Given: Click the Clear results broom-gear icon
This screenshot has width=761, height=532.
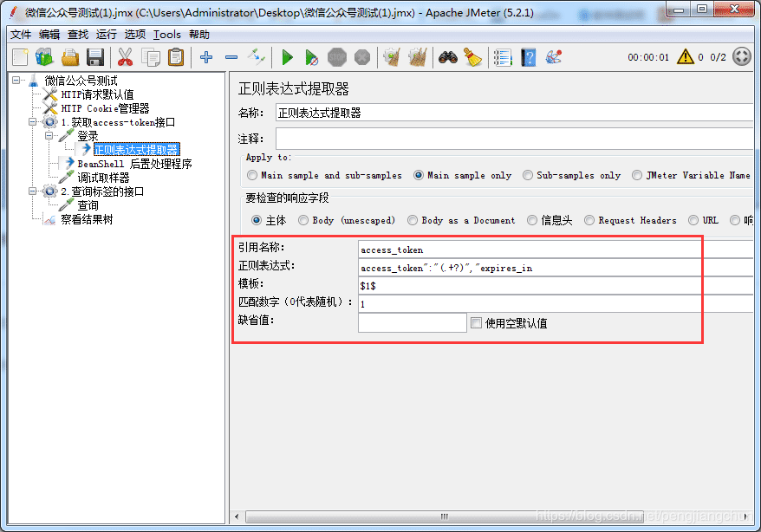Looking at the screenshot, I should point(392,57).
